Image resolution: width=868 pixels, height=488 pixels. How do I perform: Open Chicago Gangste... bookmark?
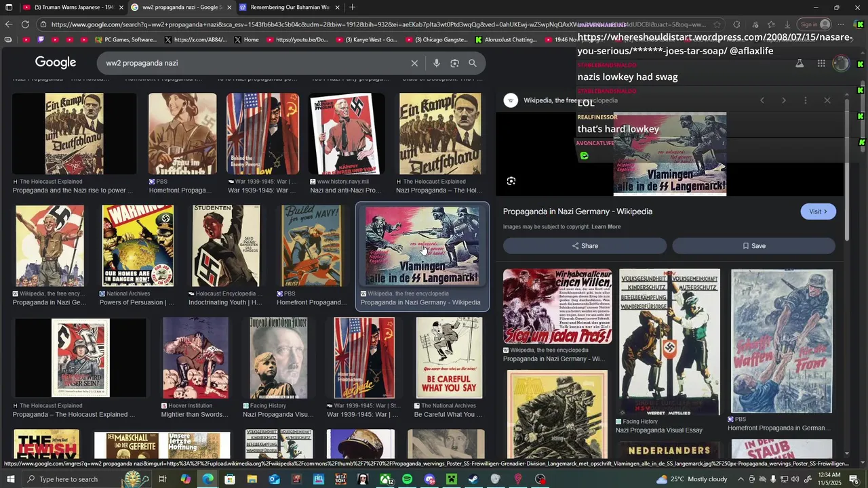436,40
